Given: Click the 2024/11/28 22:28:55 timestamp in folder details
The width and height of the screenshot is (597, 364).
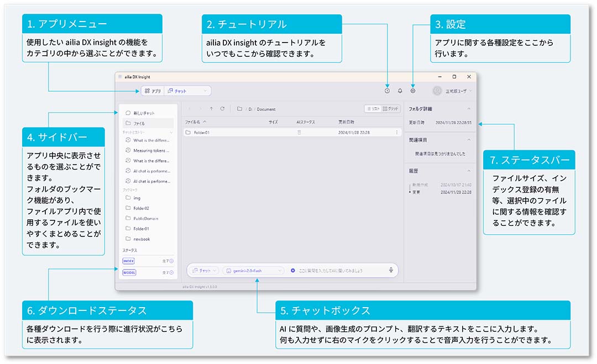Looking at the screenshot, I should coord(453,123).
